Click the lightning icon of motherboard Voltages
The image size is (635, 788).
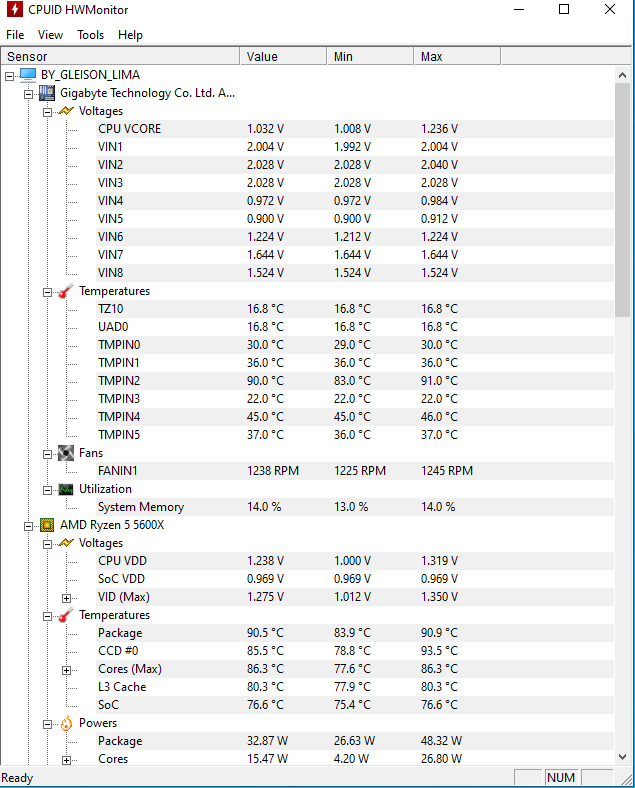66,111
